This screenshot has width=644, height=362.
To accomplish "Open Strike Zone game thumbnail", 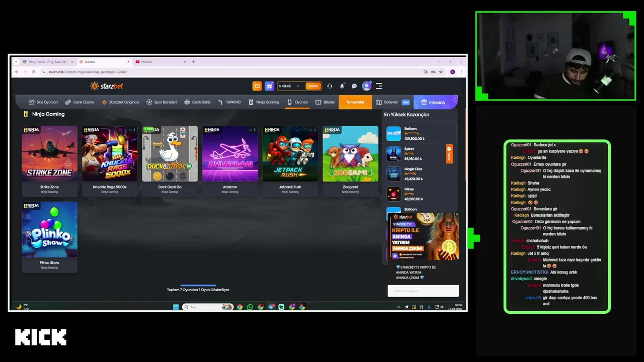I will (x=49, y=154).
